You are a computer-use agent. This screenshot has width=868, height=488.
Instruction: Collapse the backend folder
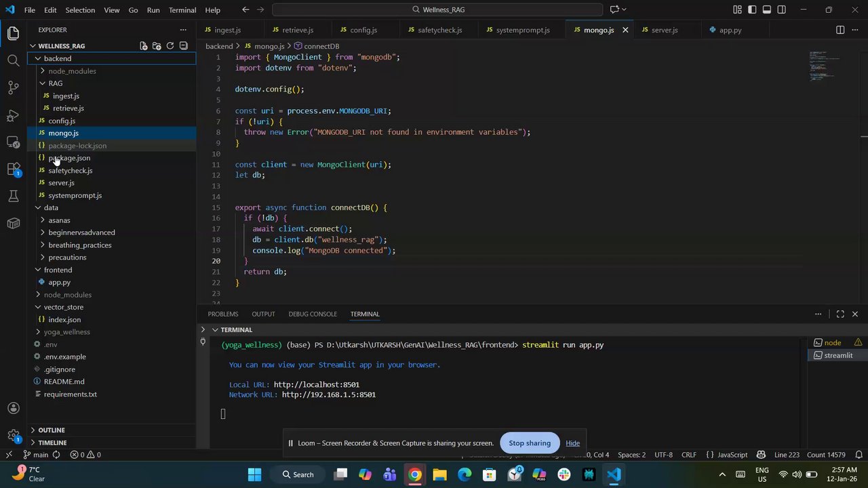[x=38, y=58]
